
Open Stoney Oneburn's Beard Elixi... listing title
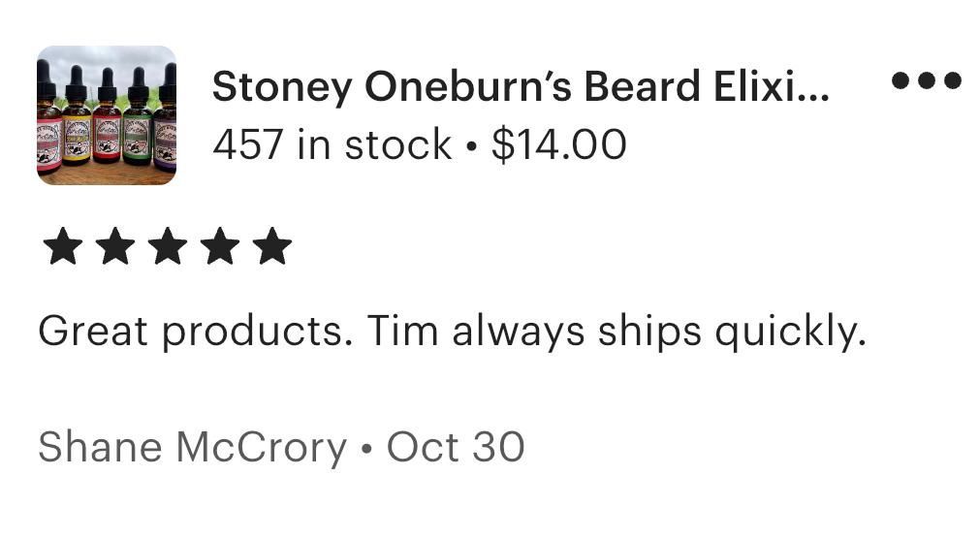pyautogui.click(x=521, y=86)
